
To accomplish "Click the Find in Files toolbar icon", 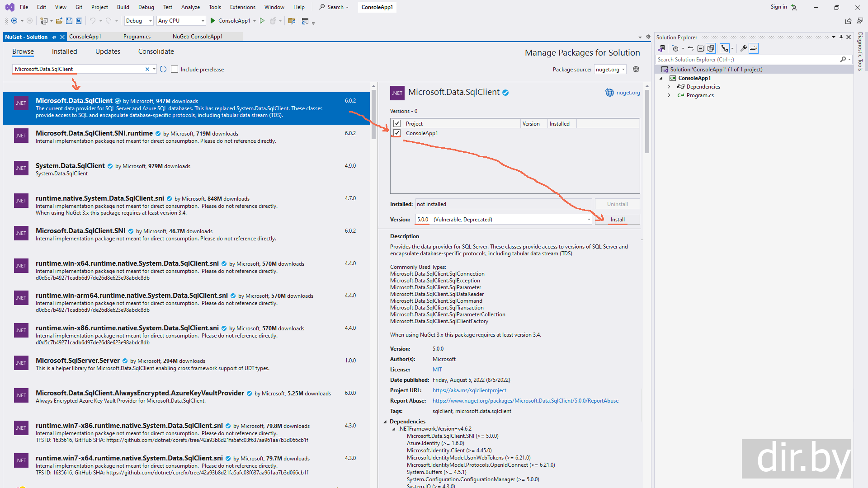I will coord(292,21).
